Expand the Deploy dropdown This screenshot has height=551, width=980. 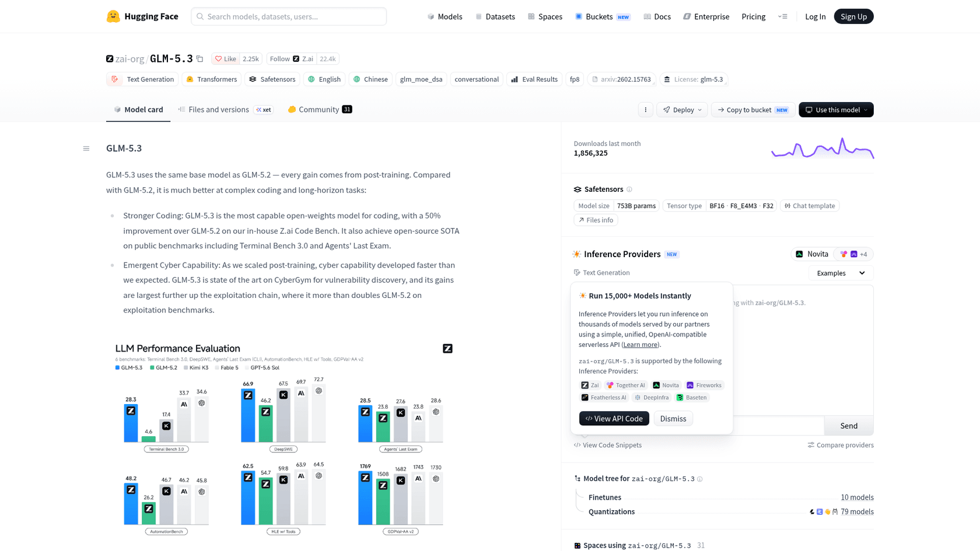coord(682,110)
